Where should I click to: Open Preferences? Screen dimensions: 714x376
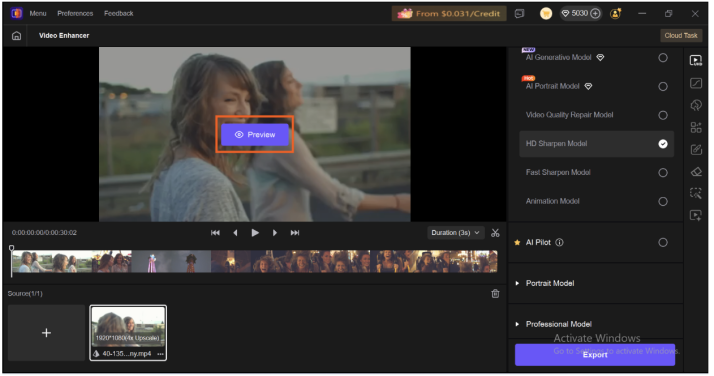[x=75, y=13]
